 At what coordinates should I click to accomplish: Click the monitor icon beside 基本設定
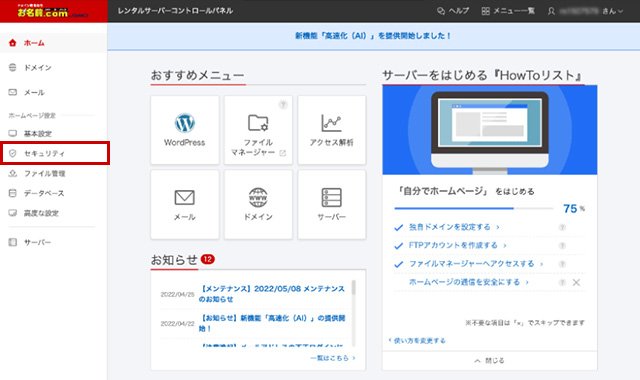(x=13, y=133)
